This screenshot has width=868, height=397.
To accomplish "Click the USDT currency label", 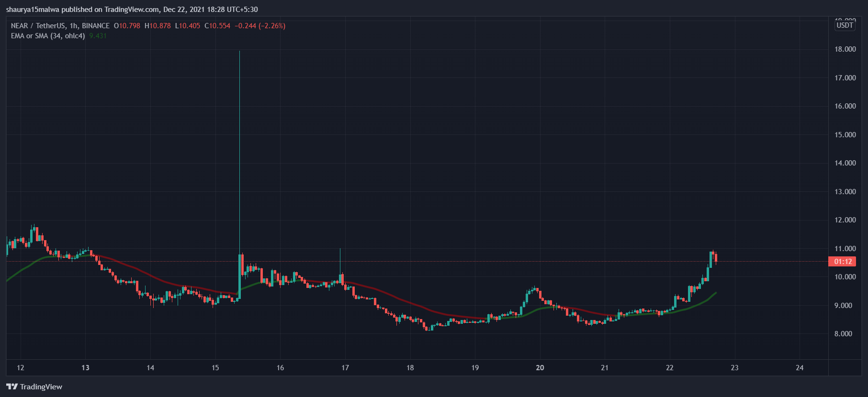I will click(845, 25).
